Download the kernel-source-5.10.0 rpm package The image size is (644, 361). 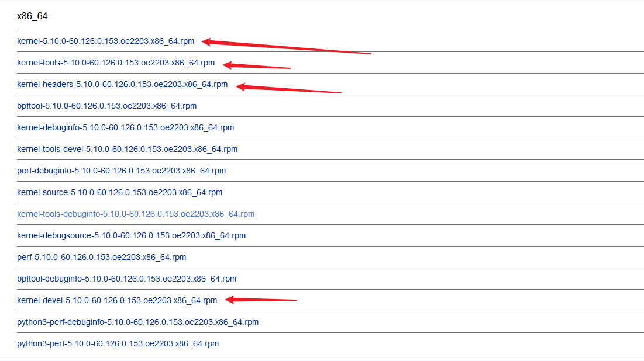[119, 192]
